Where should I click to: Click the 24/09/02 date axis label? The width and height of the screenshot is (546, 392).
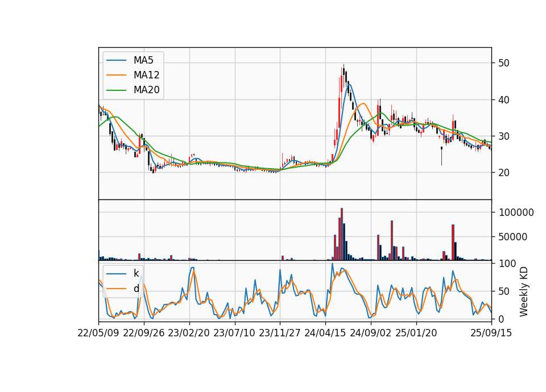tap(370, 333)
